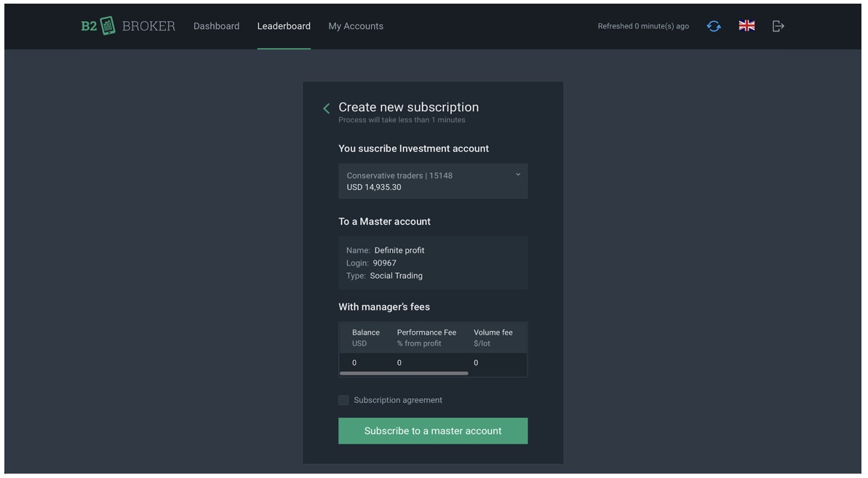
Task: Select the Performance Fee column header
Action: tap(426, 332)
